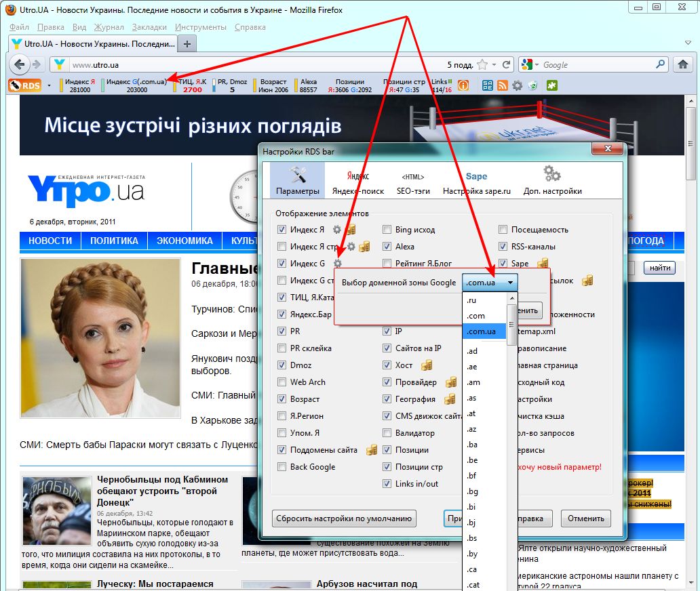The width and height of the screenshot is (700, 591).
Task: Open the arrow menu beside RDS logo
Action: click(49, 85)
